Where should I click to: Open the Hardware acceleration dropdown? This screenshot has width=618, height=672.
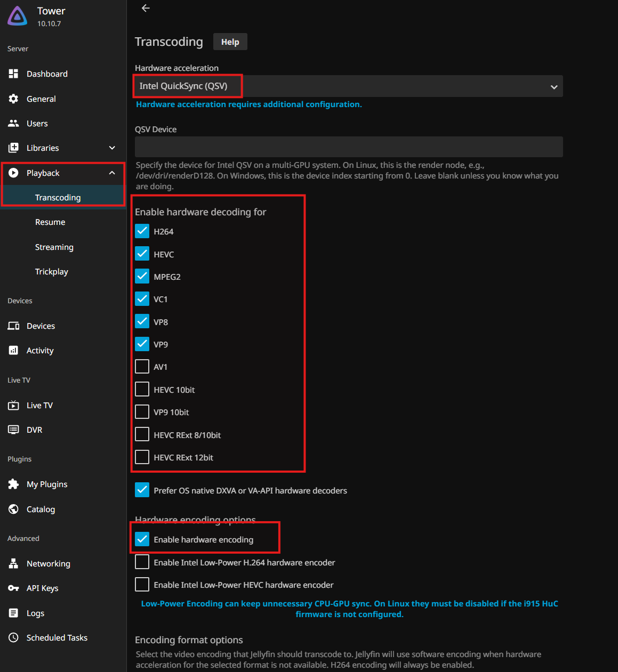pyautogui.click(x=349, y=86)
